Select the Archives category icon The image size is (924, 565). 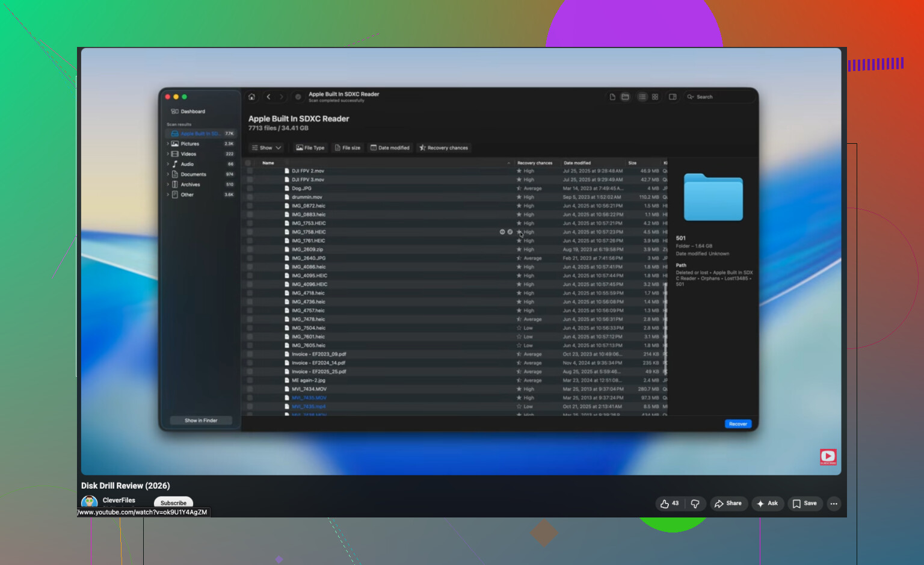tap(174, 185)
